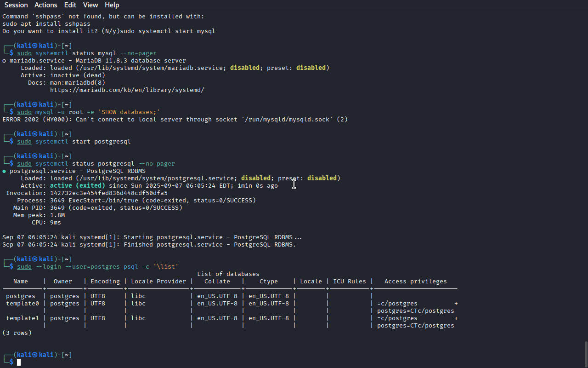The height and width of the screenshot is (368, 588).
Task: Click the 'mariadb.service - MariaDB 11.8.3' line
Action: pyautogui.click(x=94, y=61)
